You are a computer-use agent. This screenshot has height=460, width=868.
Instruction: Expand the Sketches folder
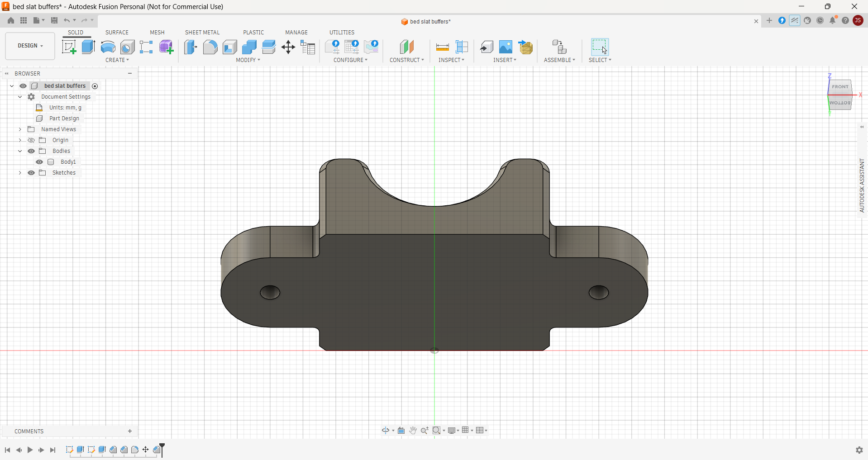tap(20, 173)
